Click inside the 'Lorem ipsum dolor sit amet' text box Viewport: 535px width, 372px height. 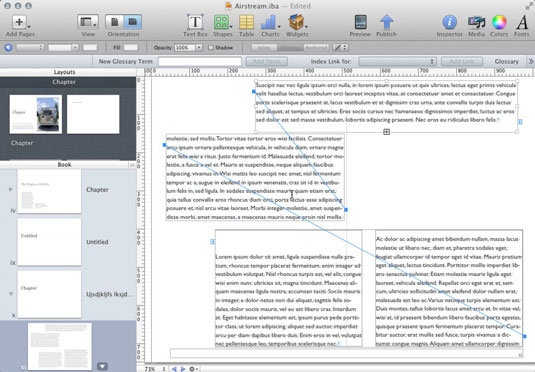288,288
